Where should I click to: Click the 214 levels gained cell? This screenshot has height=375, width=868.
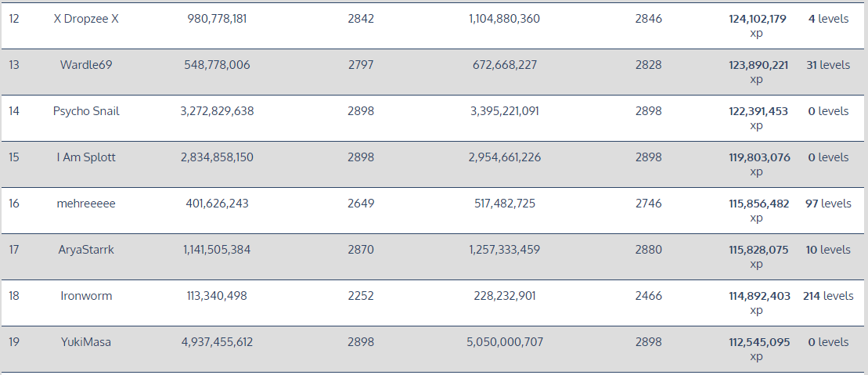tap(828, 296)
